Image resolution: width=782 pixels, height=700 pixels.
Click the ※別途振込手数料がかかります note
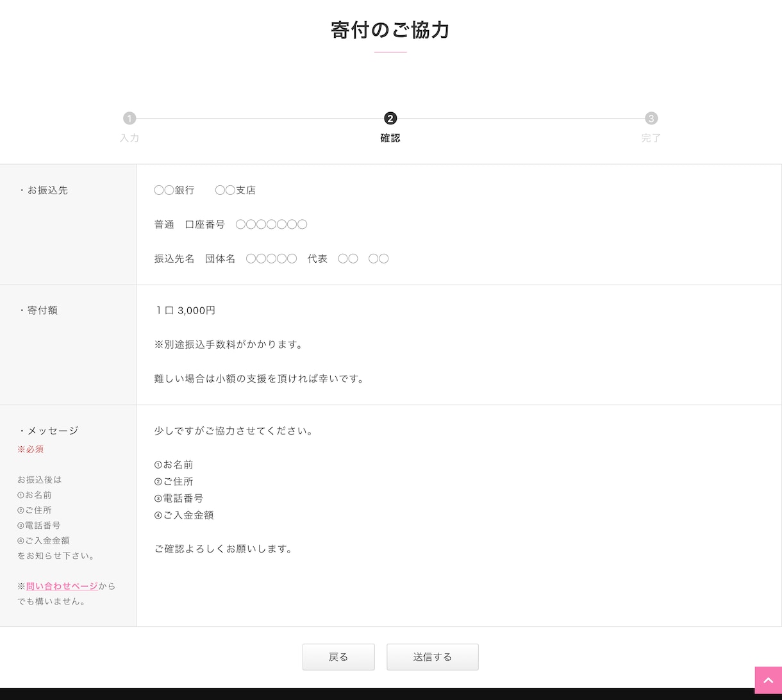coord(228,344)
